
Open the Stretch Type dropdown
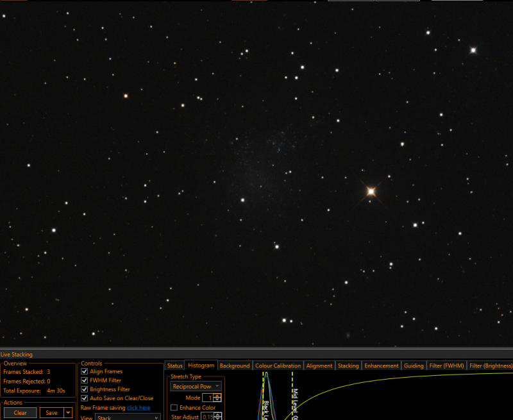[x=196, y=386]
